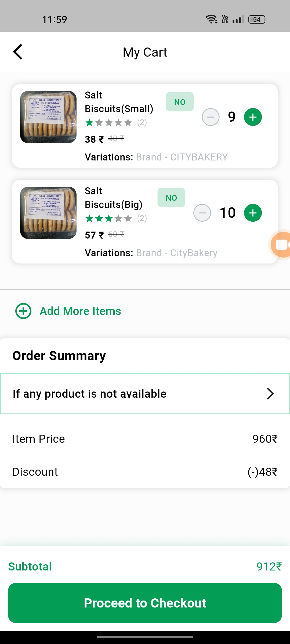Go back using the arrow icon
Screen dimensions: 290x644
pyautogui.click(x=18, y=52)
